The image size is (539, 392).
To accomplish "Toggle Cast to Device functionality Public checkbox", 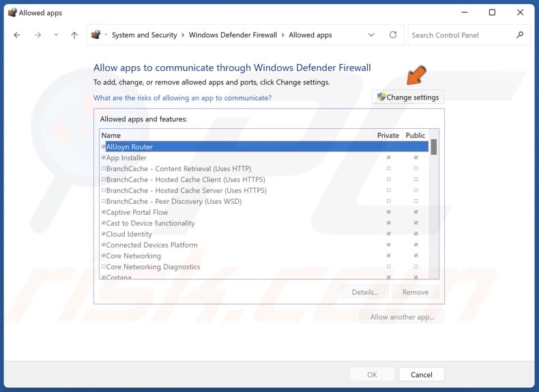I will tap(416, 223).
